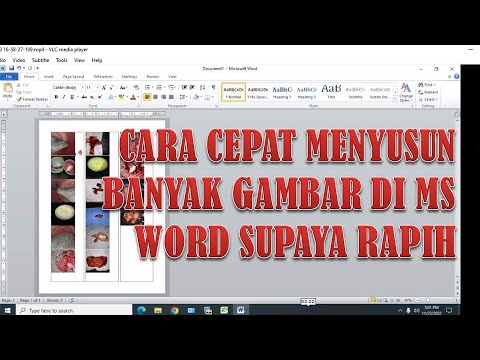Image resolution: width=480 pixels, height=360 pixels.
Task: Click the Windows Start button
Action: click(x=8, y=310)
